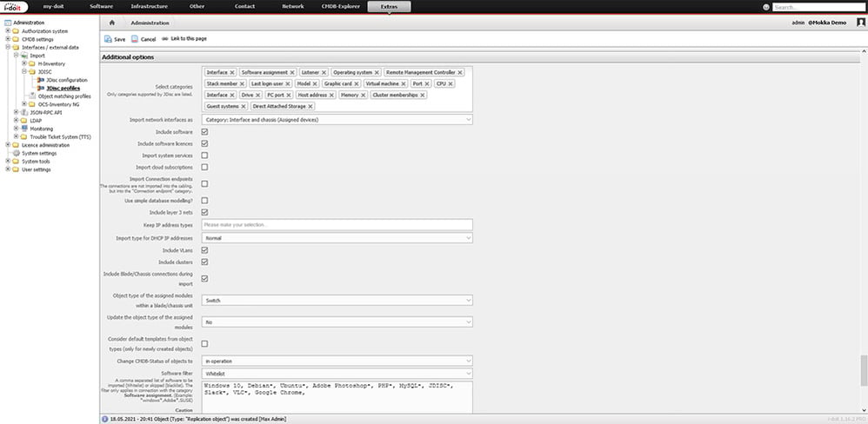Remove the Stack member category tag
Image resolution: width=868 pixels, height=424 pixels.
[242, 83]
